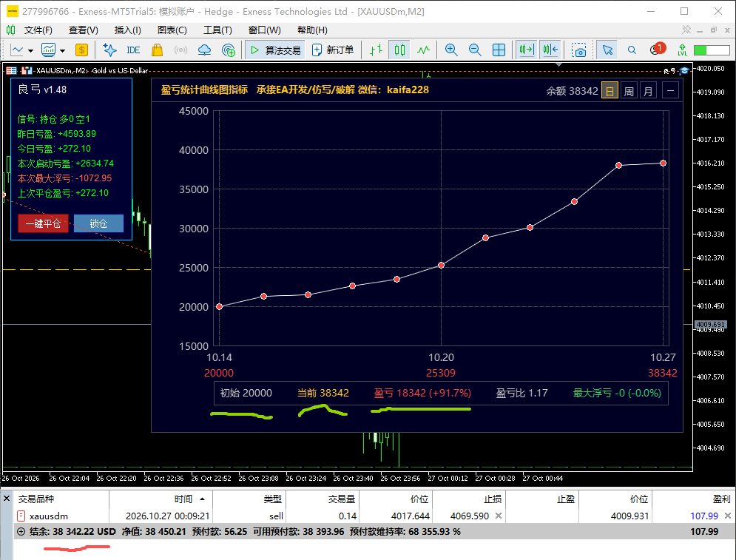Screen dimensions: 736x560
Task: Select the 周 weekly statistics view
Action: 629,90
